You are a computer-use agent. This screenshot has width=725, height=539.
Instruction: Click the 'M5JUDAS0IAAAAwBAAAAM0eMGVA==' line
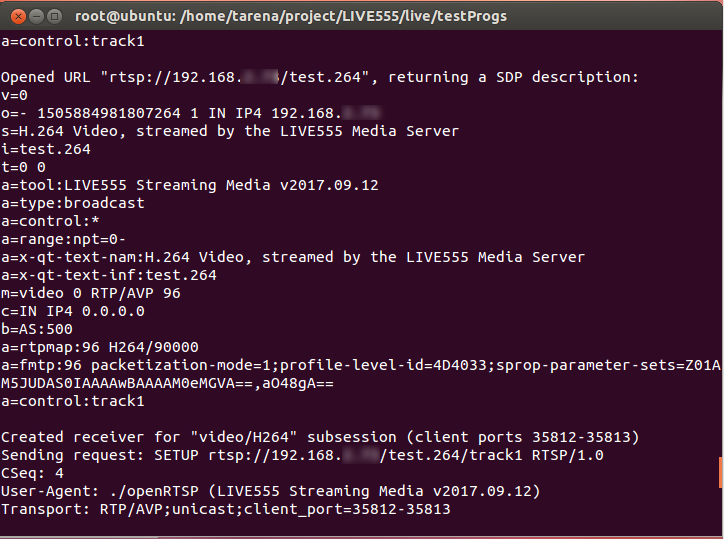167,383
